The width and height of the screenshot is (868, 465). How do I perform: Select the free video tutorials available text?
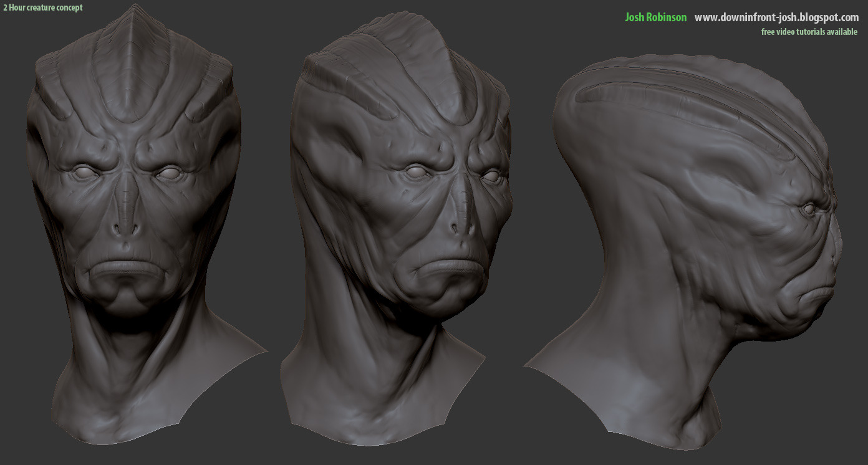point(809,32)
